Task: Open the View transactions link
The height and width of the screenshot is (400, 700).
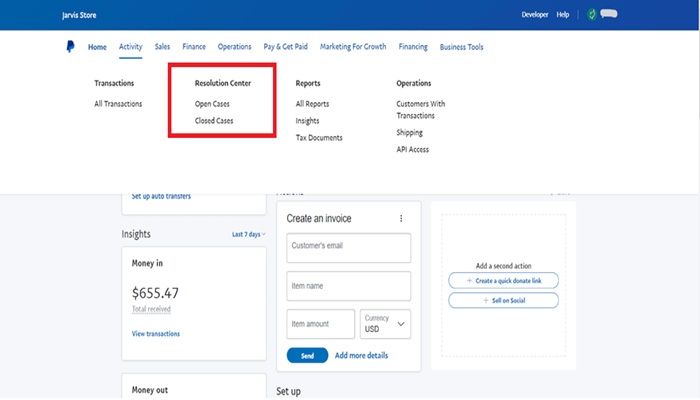Action: point(156,333)
